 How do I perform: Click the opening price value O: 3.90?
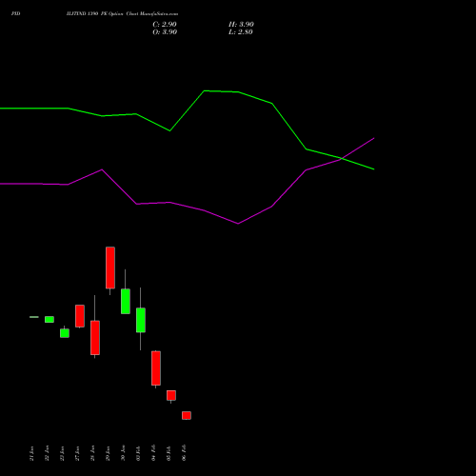[165, 32]
